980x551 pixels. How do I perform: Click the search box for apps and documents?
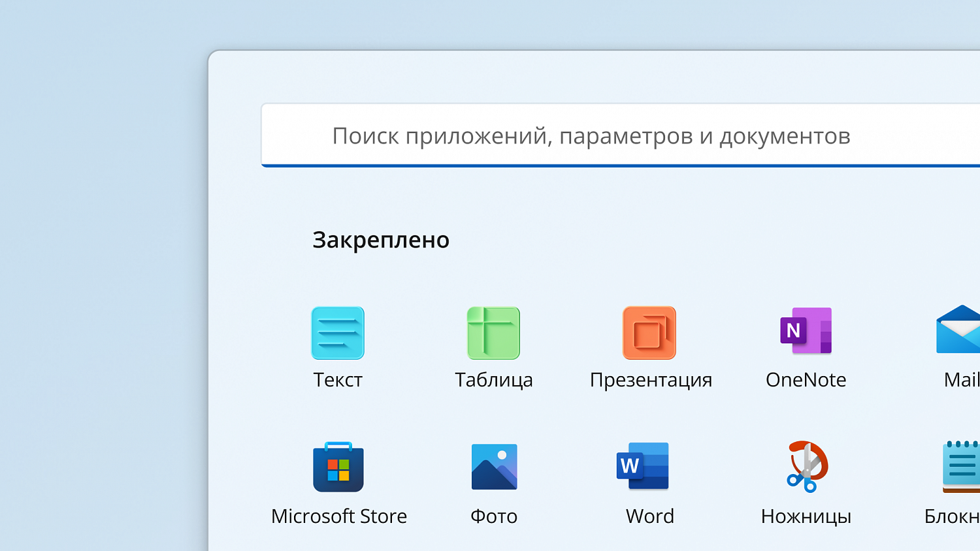[x=621, y=135]
